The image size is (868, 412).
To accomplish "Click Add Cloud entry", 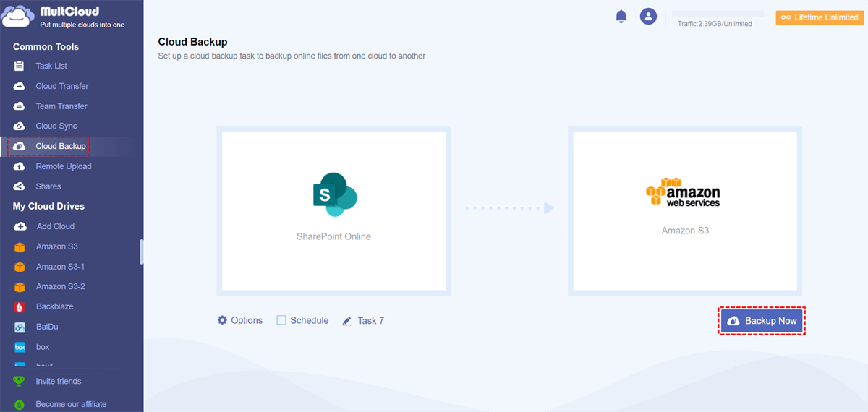I will [x=55, y=226].
